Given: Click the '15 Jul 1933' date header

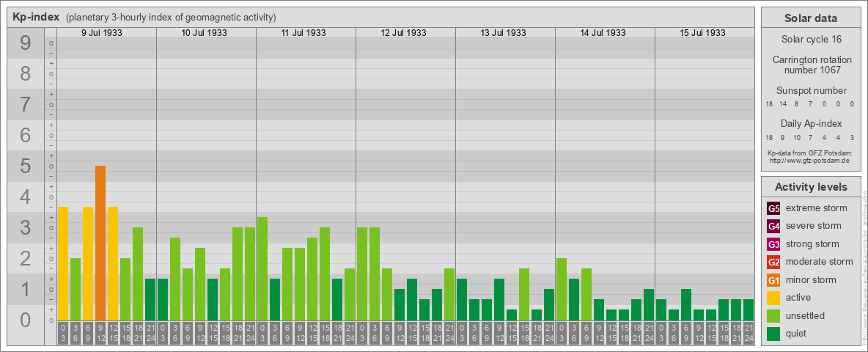Looking at the screenshot, I should pyautogui.click(x=702, y=33).
